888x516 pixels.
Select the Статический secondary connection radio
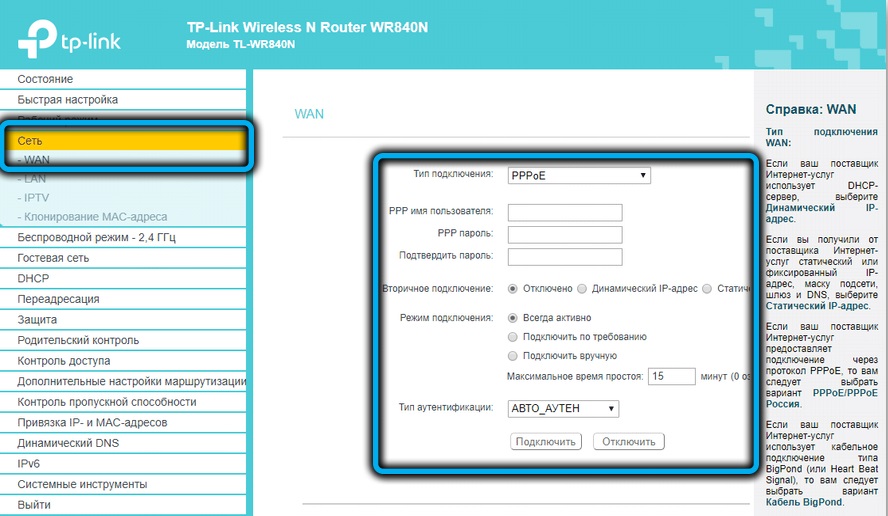point(707,289)
